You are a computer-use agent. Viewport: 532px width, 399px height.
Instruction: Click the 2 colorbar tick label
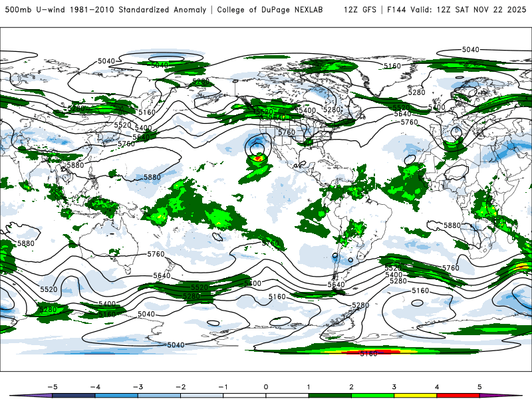(x=351, y=387)
